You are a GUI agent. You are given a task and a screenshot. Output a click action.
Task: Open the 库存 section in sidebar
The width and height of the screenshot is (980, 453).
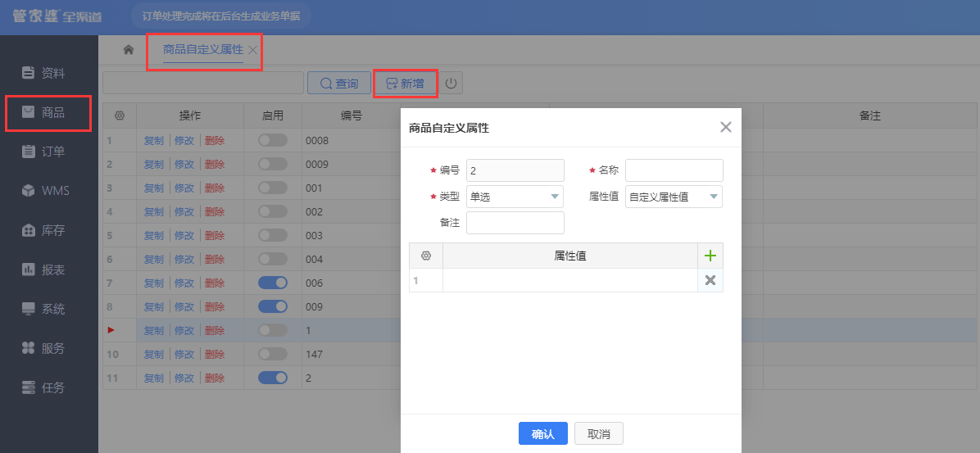(x=43, y=230)
